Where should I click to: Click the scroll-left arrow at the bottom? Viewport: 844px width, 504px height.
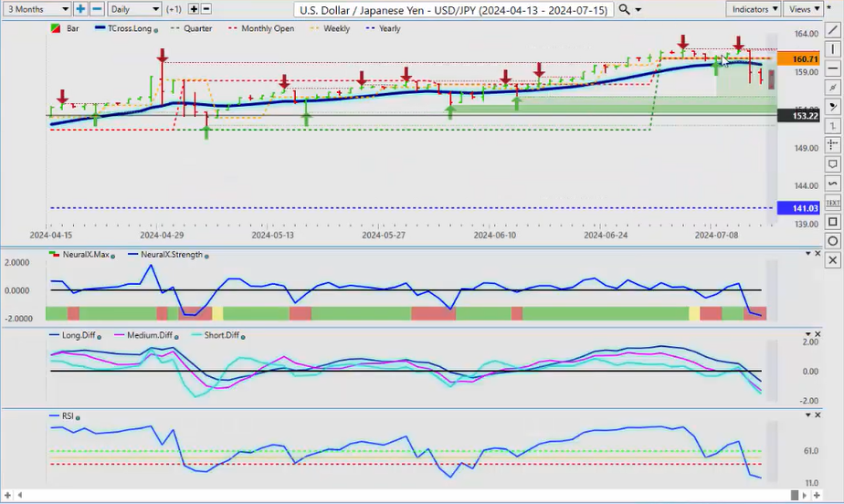tap(20, 495)
